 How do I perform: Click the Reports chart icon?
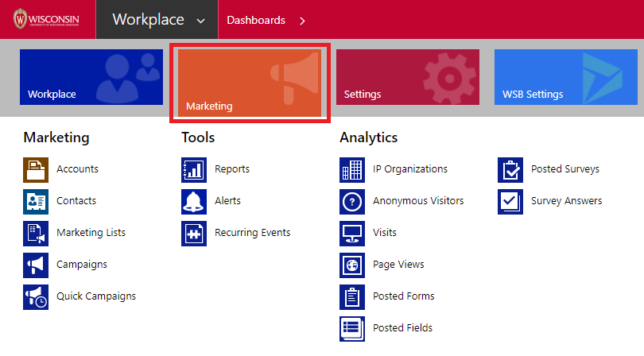pyautogui.click(x=194, y=169)
